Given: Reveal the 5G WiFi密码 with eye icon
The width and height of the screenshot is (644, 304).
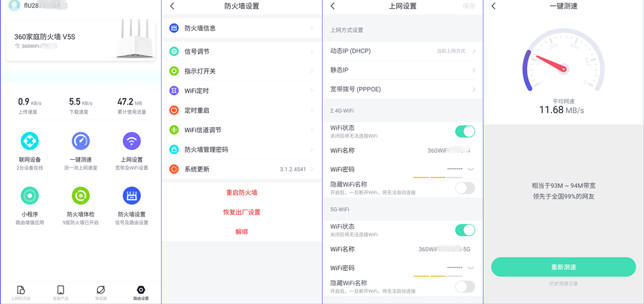Looking at the screenshot, I should click(x=470, y=267).
